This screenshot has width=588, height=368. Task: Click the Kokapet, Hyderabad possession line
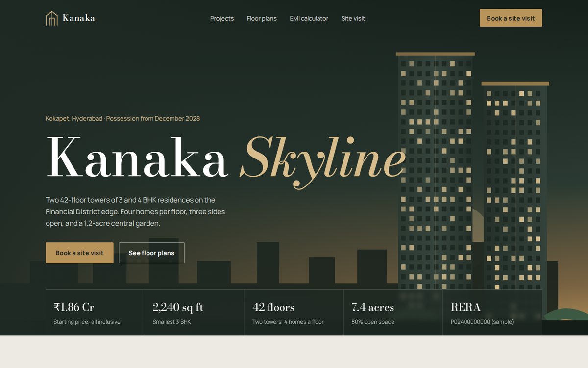coord(122,118)
